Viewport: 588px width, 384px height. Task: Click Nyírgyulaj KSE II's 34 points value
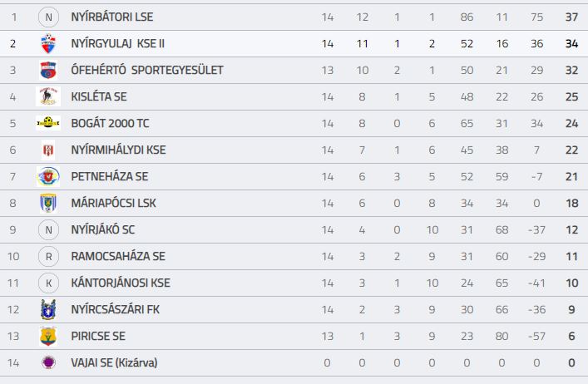(x=571, y=43)
